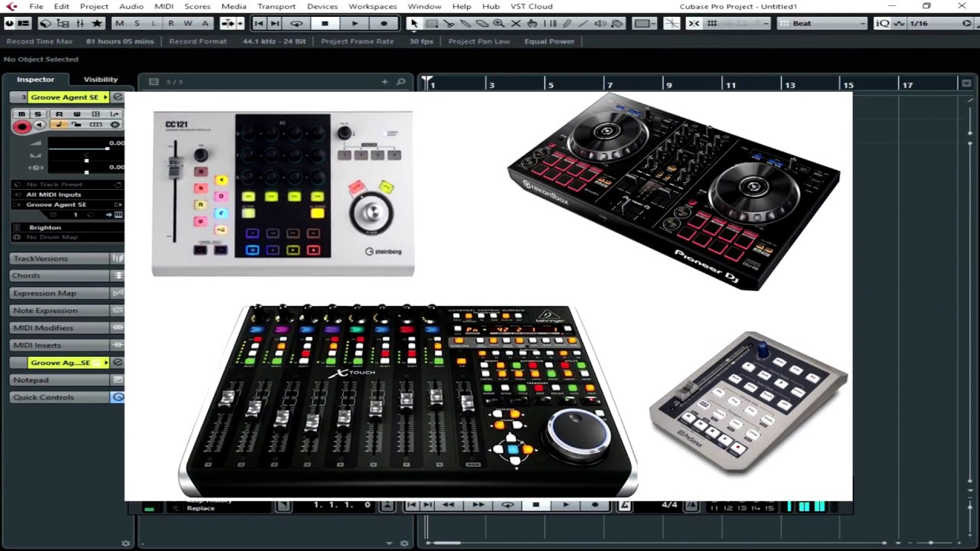Image resolution: width=980 pixels, height=551 pixels.
Task: Go to previous marker button
Action: (x=259, y=24)
